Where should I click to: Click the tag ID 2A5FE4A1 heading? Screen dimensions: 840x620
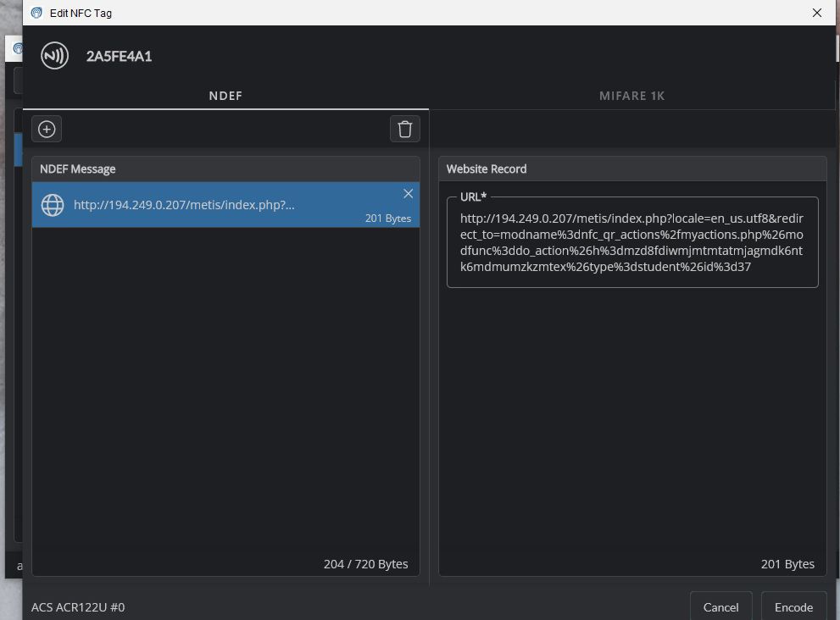[119, 57]
